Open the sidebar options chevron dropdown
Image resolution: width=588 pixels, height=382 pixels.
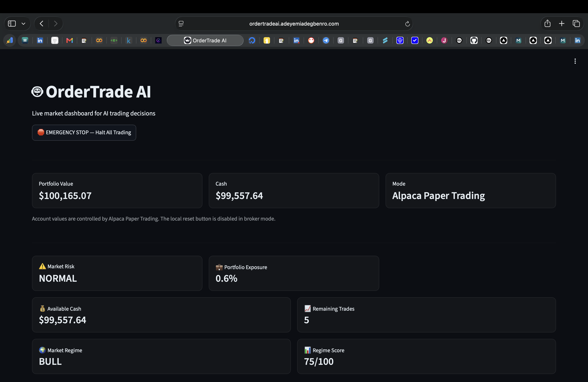(x=23, y=24)
